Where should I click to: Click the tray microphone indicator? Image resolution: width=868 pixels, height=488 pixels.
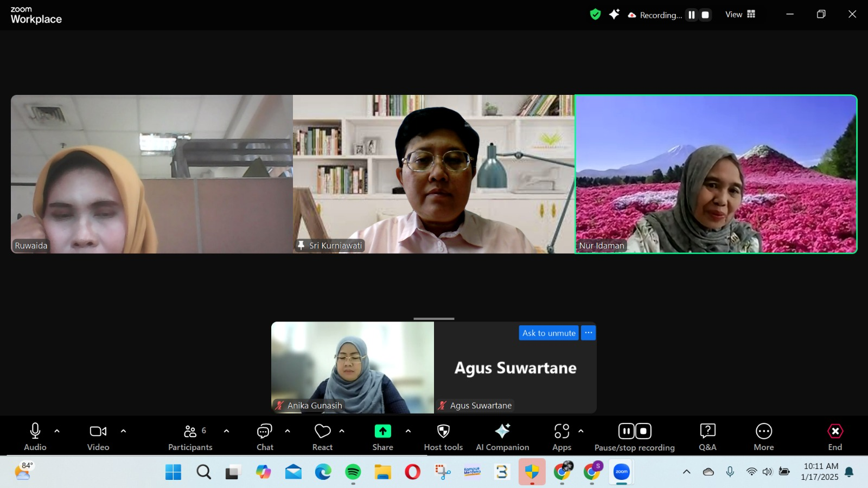point(730,472)
